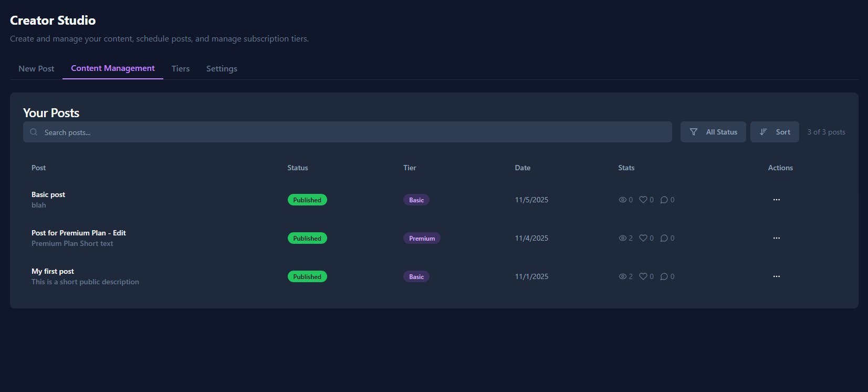Viewport: 868px width, 392px height.
Task: Click the heart icon on My first post row
Action: tap(643, 276)
